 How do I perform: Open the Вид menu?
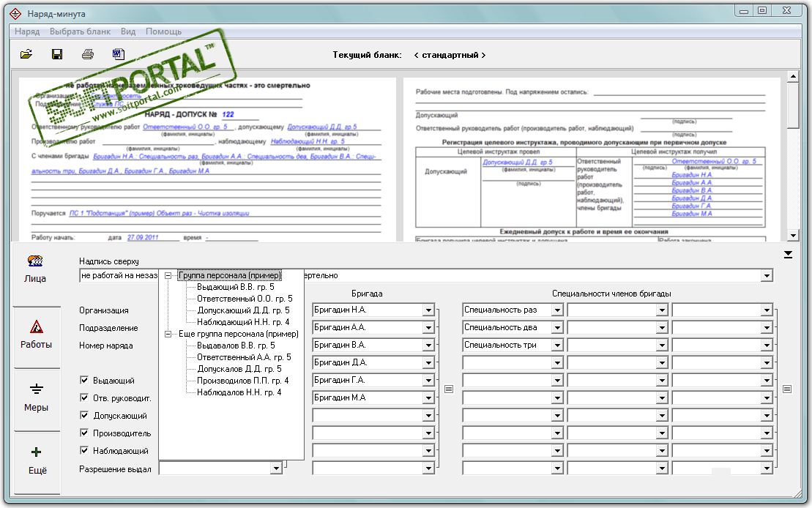(x=128, y=31)
